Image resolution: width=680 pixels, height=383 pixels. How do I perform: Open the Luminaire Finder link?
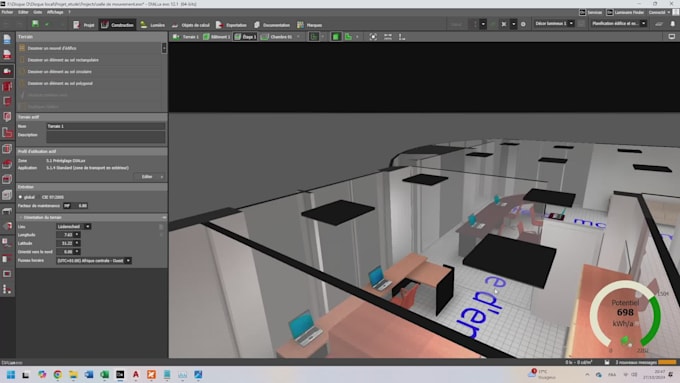[x=625, y=12]
